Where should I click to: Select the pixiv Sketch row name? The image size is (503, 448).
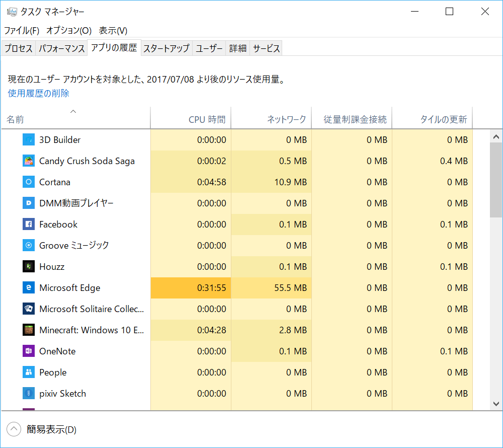(x=62, y=394)
